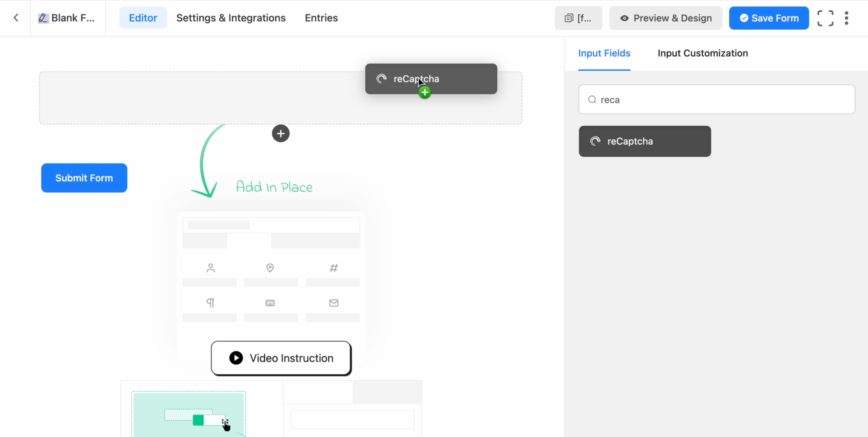This screenshot has width=868, height=437.
Task: Click the back arrow to exit the editor
Action: 16,18
